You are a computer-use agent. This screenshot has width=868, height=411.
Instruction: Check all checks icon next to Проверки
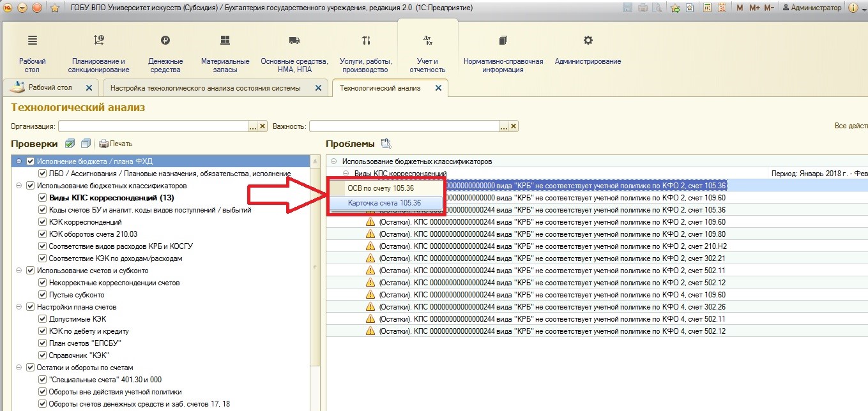click(x=70, y=144)
